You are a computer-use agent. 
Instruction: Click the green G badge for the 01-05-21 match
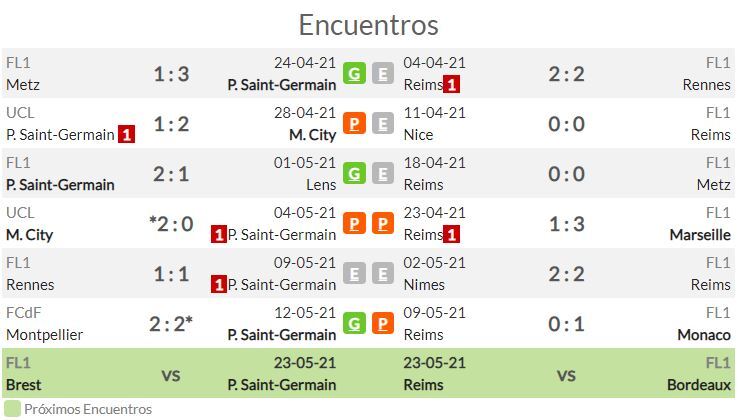click(354, 174)
